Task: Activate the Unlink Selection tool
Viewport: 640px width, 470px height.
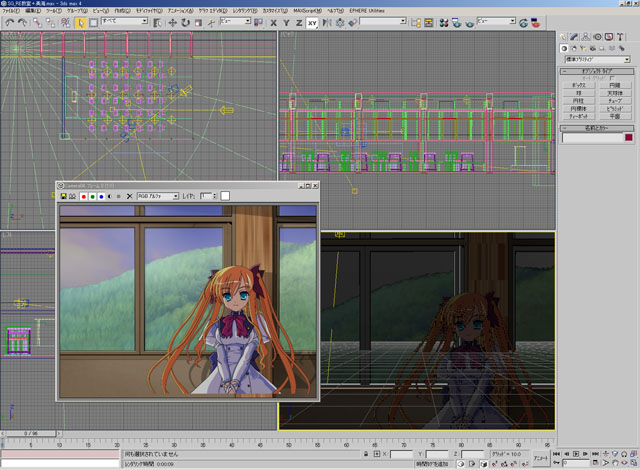Action: pyautogui.click(x=51, y=23)
